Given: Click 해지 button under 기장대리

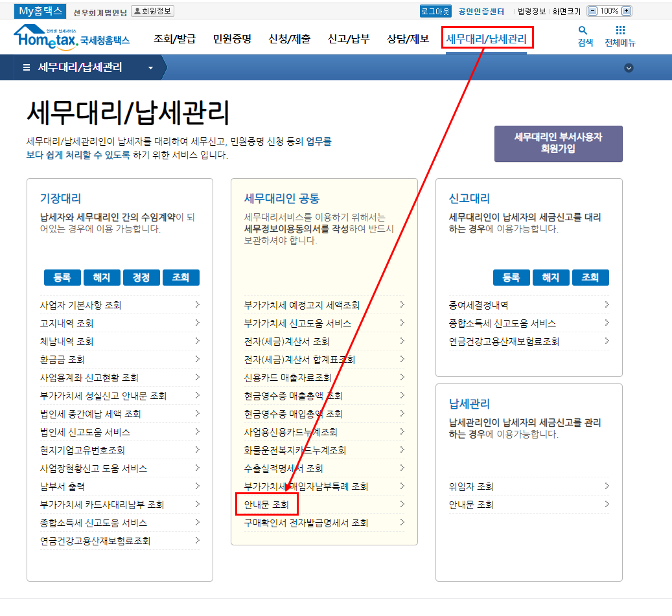Looking at the screenshot, I should 102,278.
